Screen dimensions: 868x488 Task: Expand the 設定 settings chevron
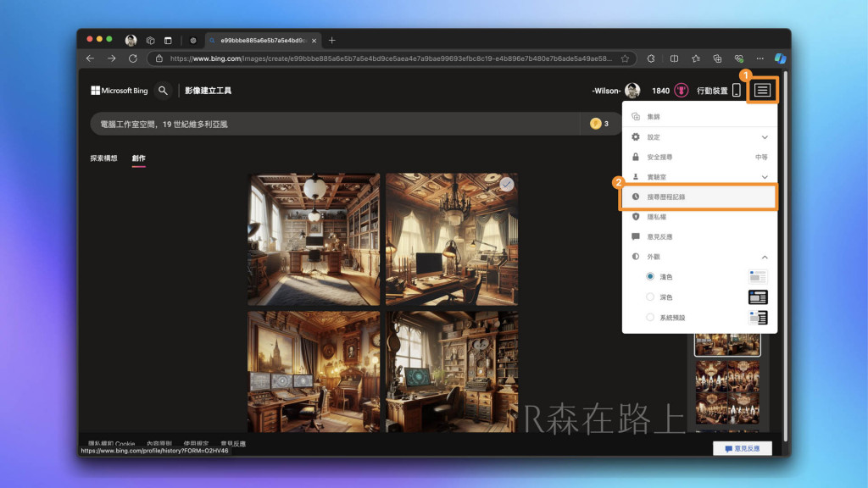click(x=765, y=136)
